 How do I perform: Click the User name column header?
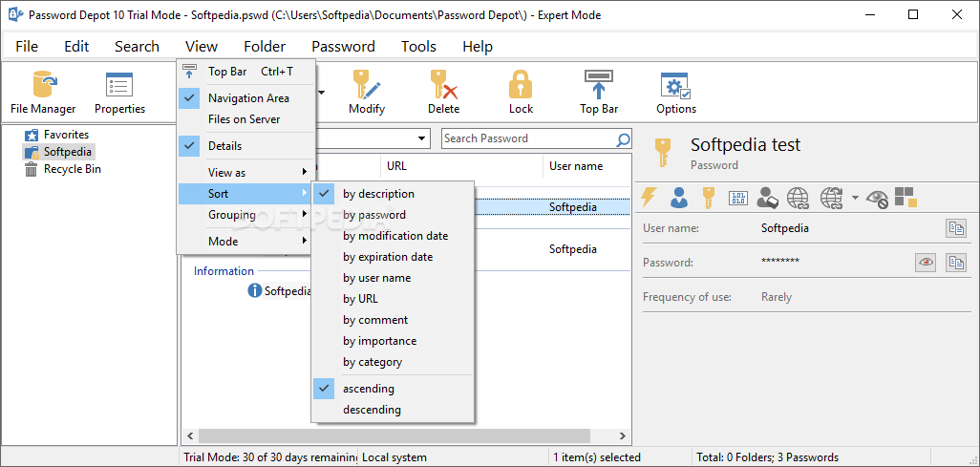click(586, 166)
